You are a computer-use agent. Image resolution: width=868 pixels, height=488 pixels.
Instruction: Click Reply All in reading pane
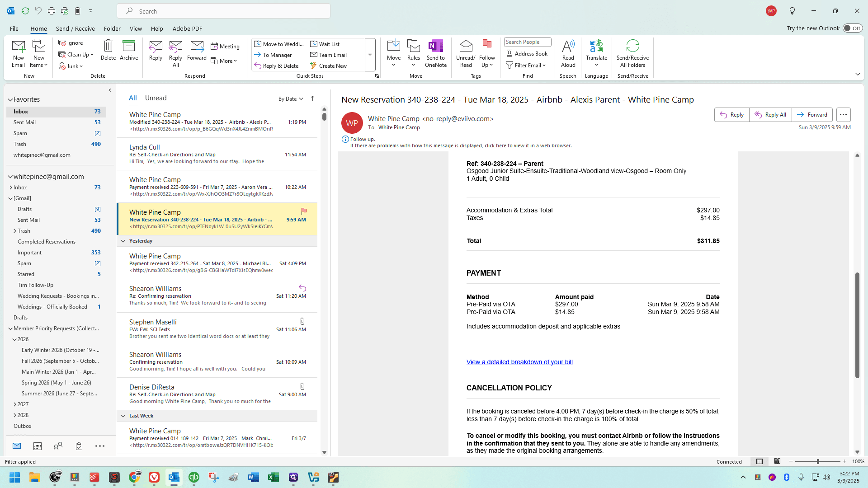(x=770, y=115)
